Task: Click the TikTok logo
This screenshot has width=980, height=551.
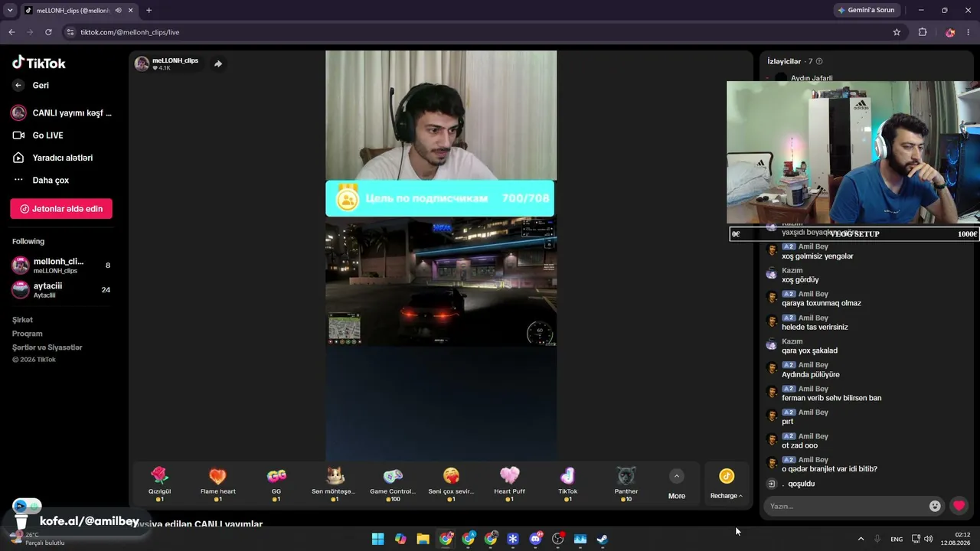Action: pos(39,63)
